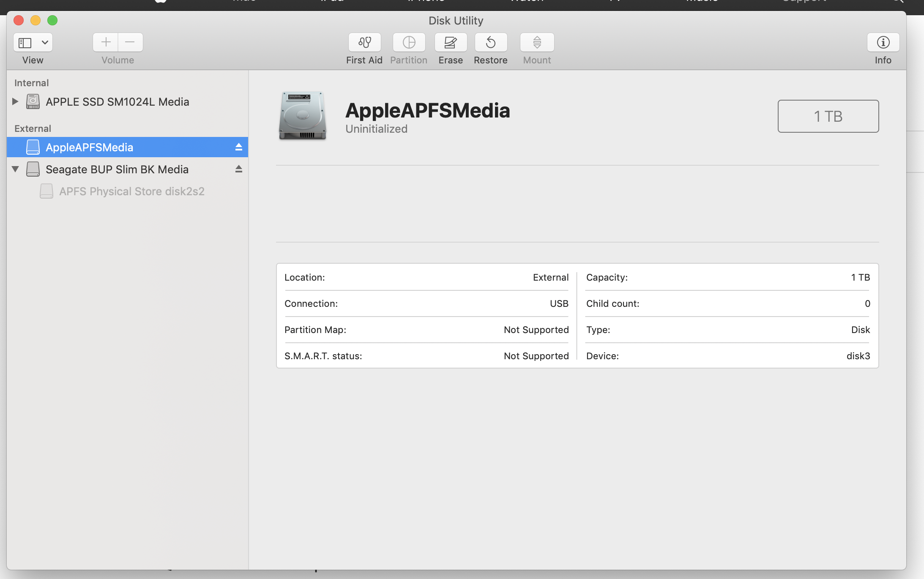The image size is (924, 579).
Task: Open the View dropdown chevron
Action: coord(45,42)
